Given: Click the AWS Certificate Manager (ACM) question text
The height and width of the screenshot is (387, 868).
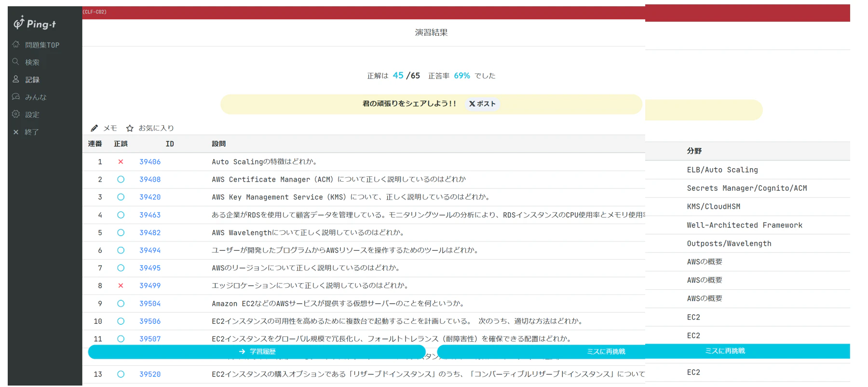Looking at the screenshot, I should [x=339, y=179].
